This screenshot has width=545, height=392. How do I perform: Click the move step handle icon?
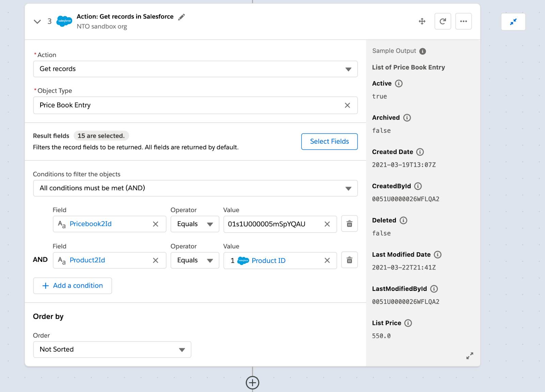point(422,21)
